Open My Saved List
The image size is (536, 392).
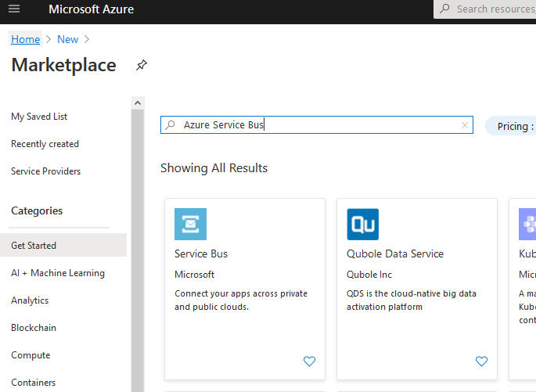(39, 117)
